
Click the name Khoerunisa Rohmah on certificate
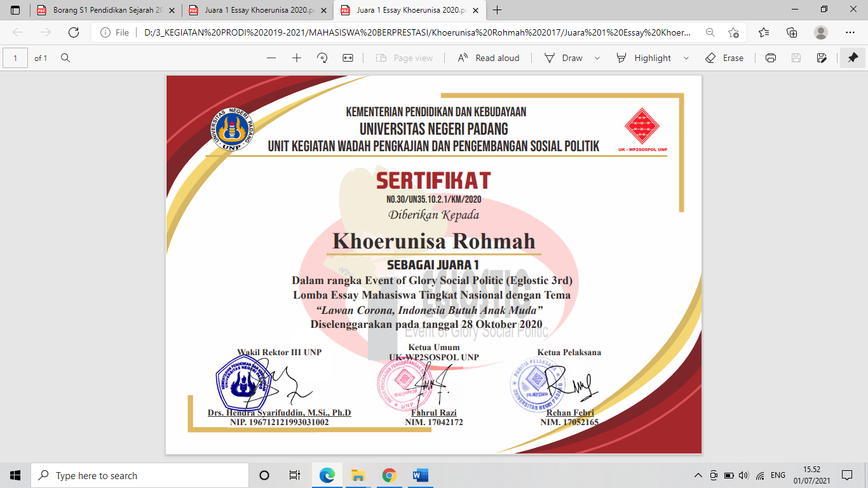click(434, 241)
